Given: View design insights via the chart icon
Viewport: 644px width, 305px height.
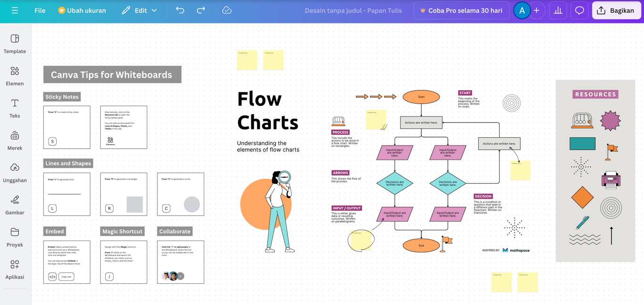Looking at the screenshot, I should 558,10.
